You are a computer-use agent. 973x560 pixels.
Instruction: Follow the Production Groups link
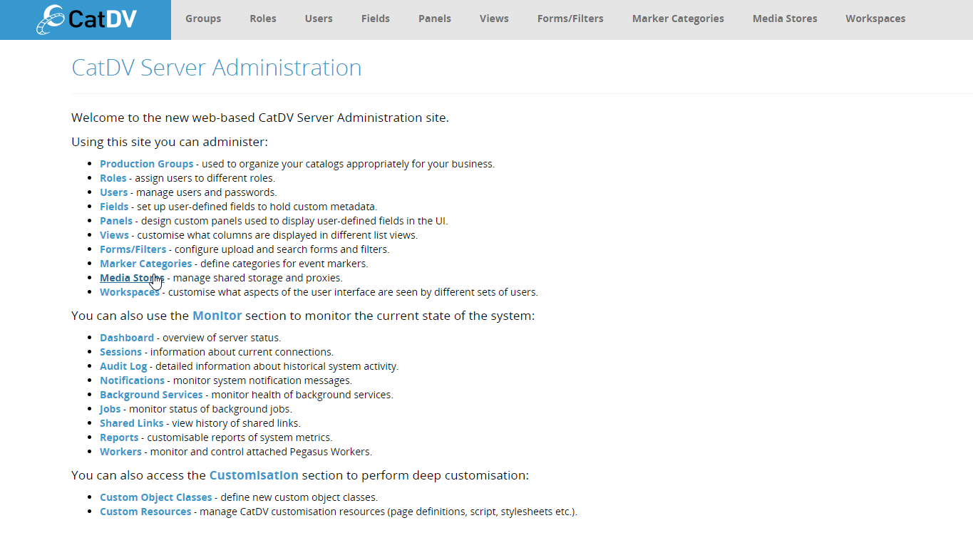pos(146,164)
